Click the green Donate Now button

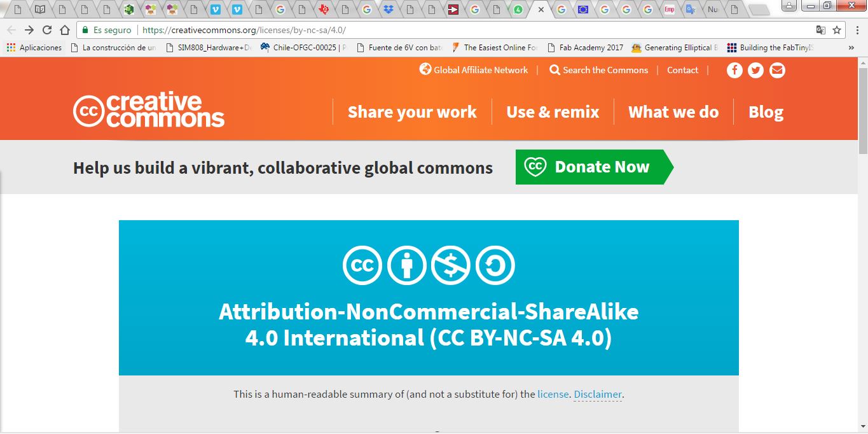595,167
